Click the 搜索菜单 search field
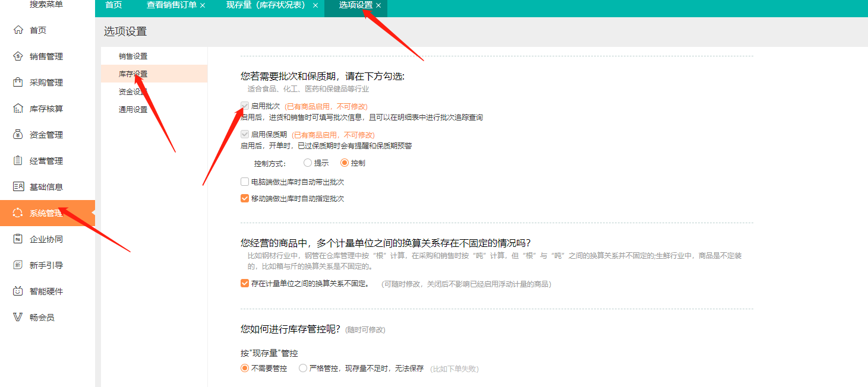 (46, 5)
